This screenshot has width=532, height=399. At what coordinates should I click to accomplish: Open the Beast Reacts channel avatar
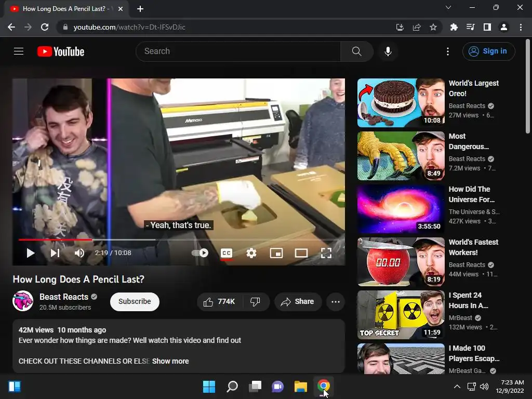pyautogui.click(x=23, y=301)
